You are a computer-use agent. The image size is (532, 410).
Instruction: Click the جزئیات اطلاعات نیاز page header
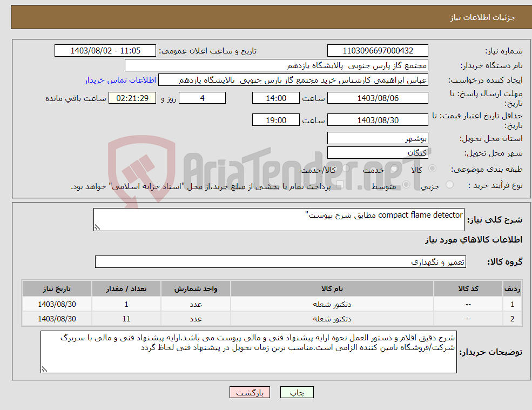[x=483, y=17]
